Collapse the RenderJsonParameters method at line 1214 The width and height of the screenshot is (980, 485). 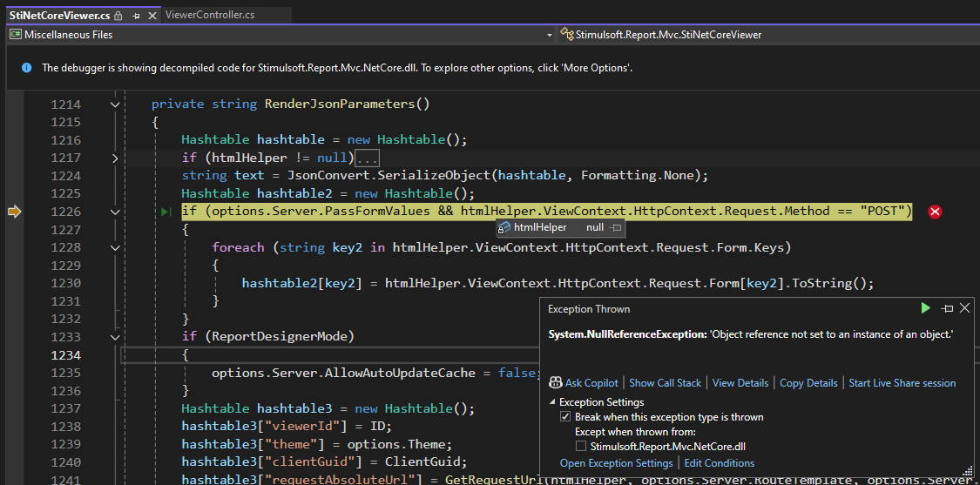114,104
